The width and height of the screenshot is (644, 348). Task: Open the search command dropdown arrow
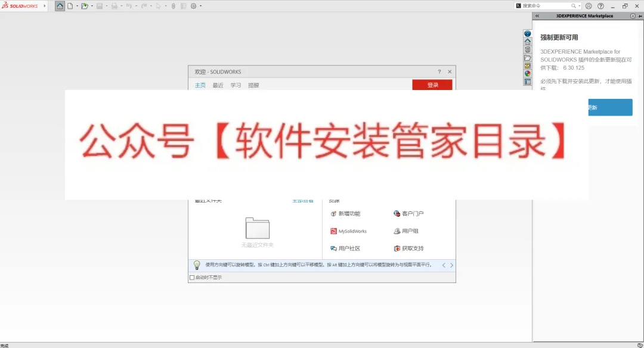pyautogui.click(x=579, y=6)
